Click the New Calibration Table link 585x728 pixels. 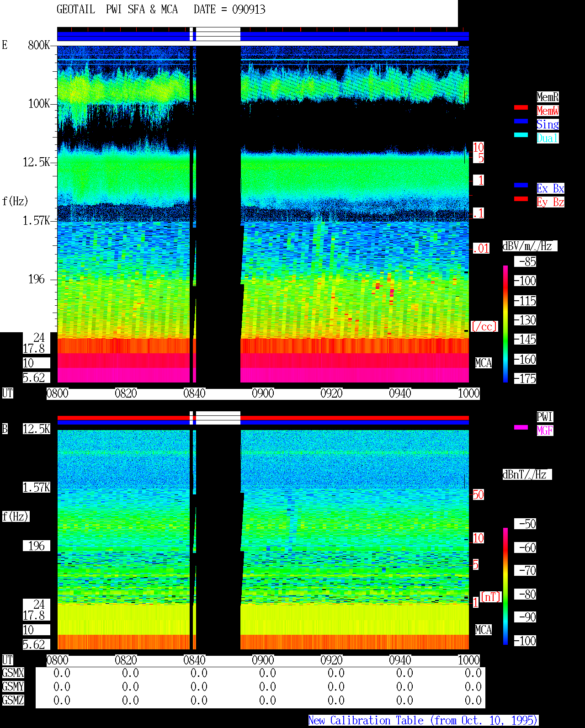pyautogui.click(x=423, y=721)
